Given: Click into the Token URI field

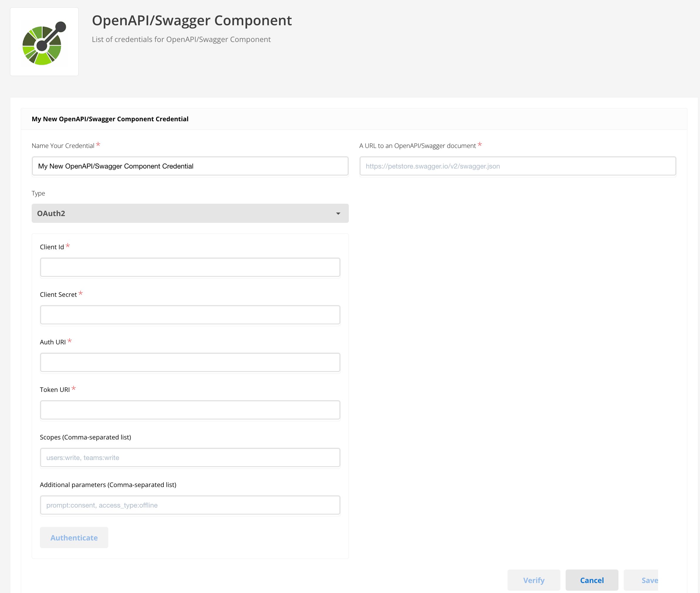Looking at the screenshot, I should pos(190,410).
